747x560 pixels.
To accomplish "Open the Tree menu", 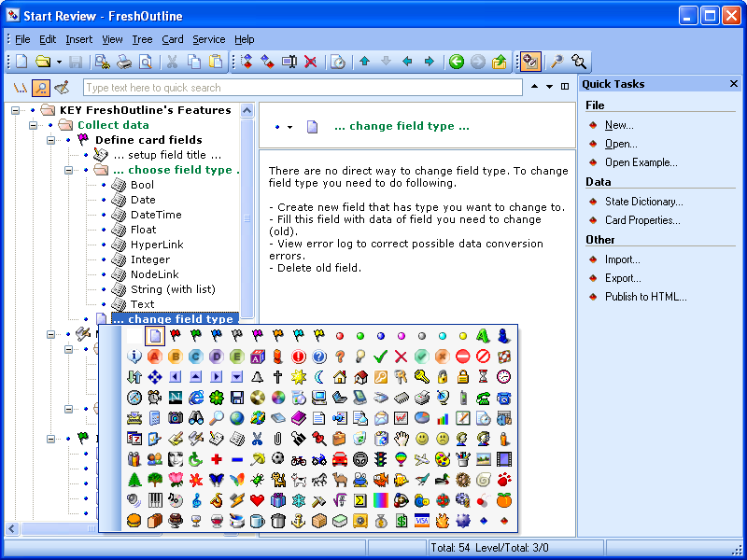I will pyautogui.click(x=142, y=39).
